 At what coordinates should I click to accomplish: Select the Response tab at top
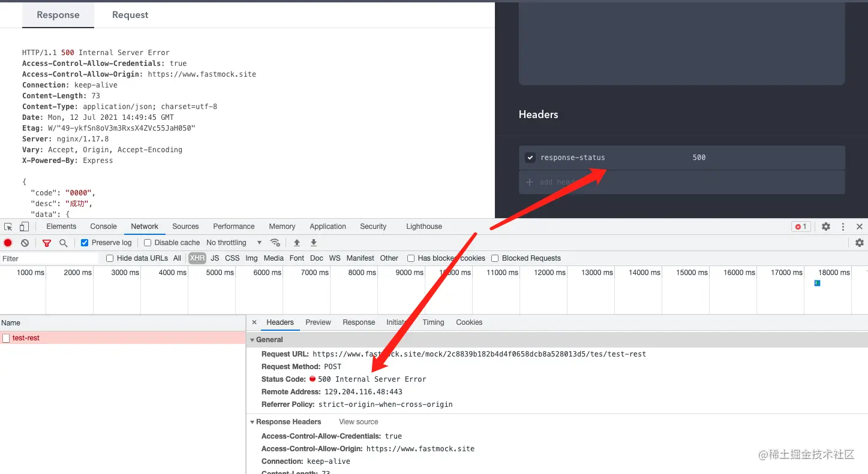point(58,15)
